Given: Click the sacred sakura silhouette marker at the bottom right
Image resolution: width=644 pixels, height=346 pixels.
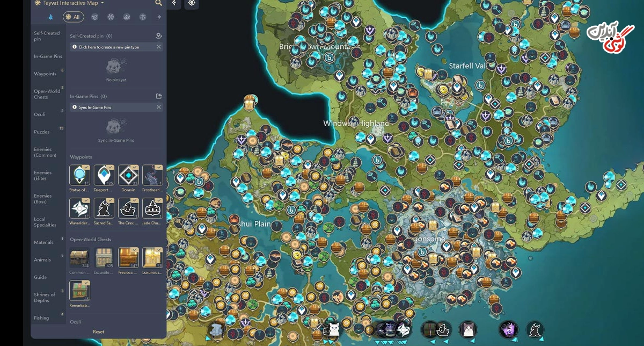Looking at the screenshot, I should pyautogui.click(x=535, y=329).
